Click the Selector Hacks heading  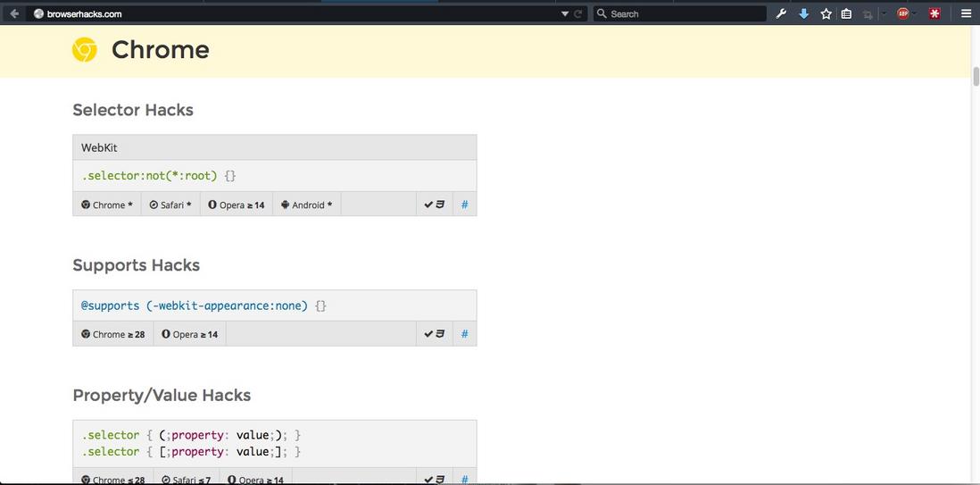(x=133, y=110)
